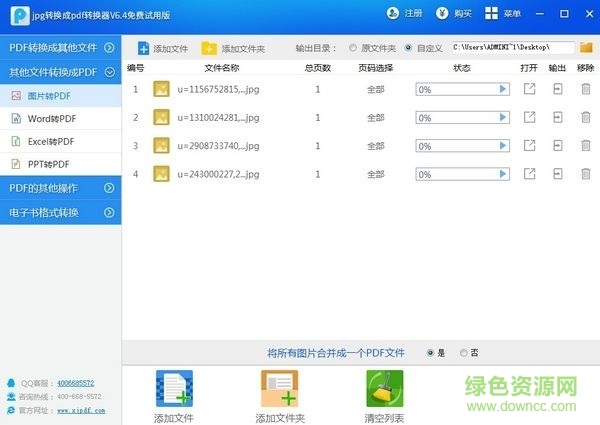
Task: Open converted file for u=2908733740 row
Action: (x=530, y=146)
